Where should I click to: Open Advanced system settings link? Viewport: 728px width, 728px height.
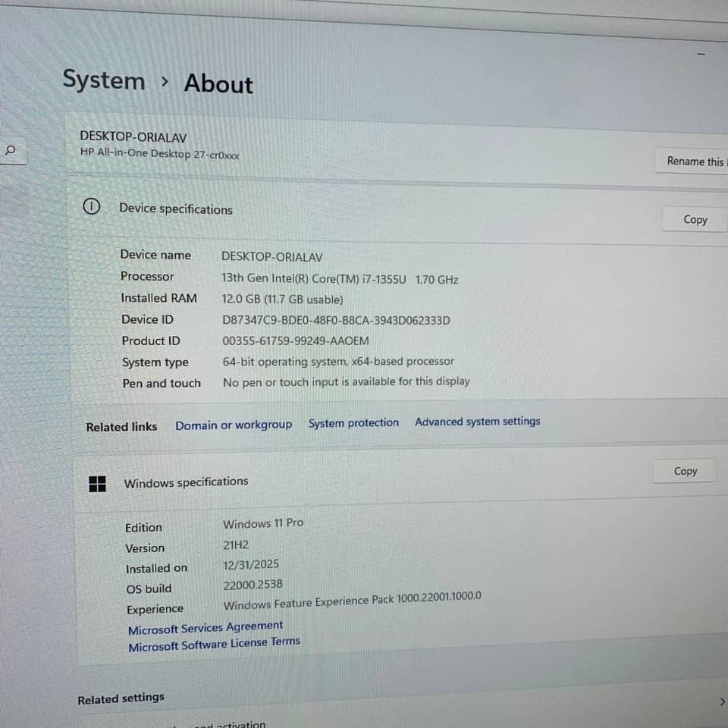click(477, 421)
